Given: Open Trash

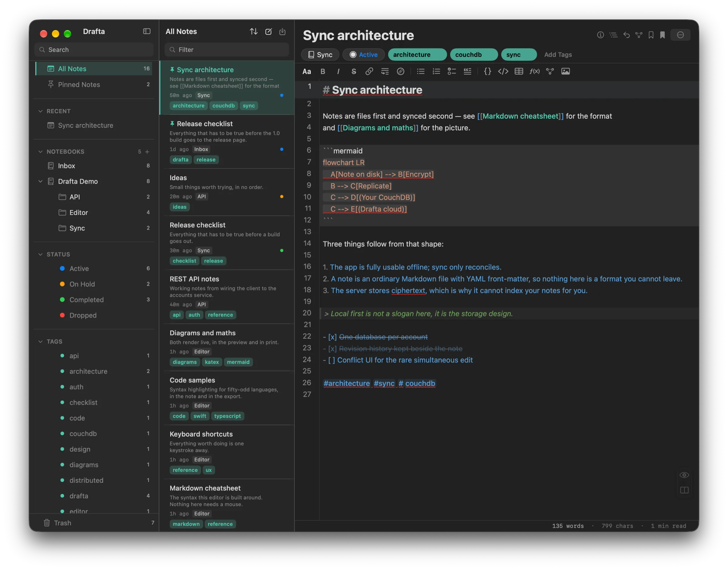Looking at the screenshot, I should point(94,523).
